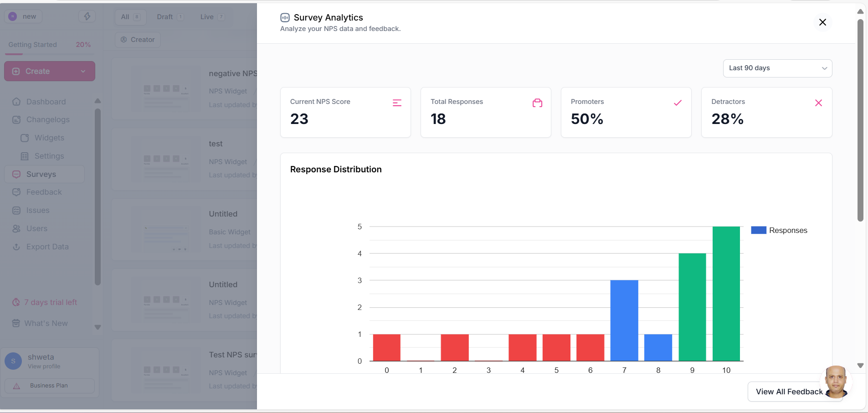Image resolution: width=868 pixels, height=413 pixels.
Task: Expand the Create button dropdown
Action: point(83,72)
